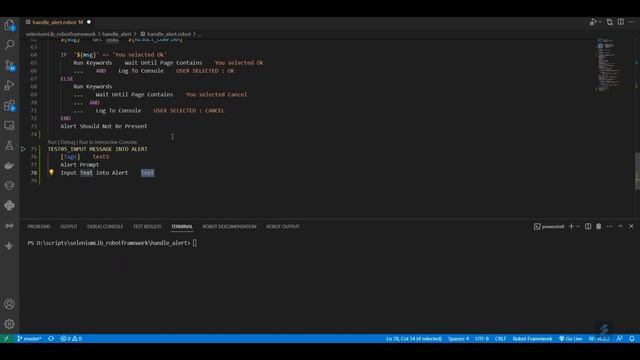Close the terminal panel

point(631,227)
